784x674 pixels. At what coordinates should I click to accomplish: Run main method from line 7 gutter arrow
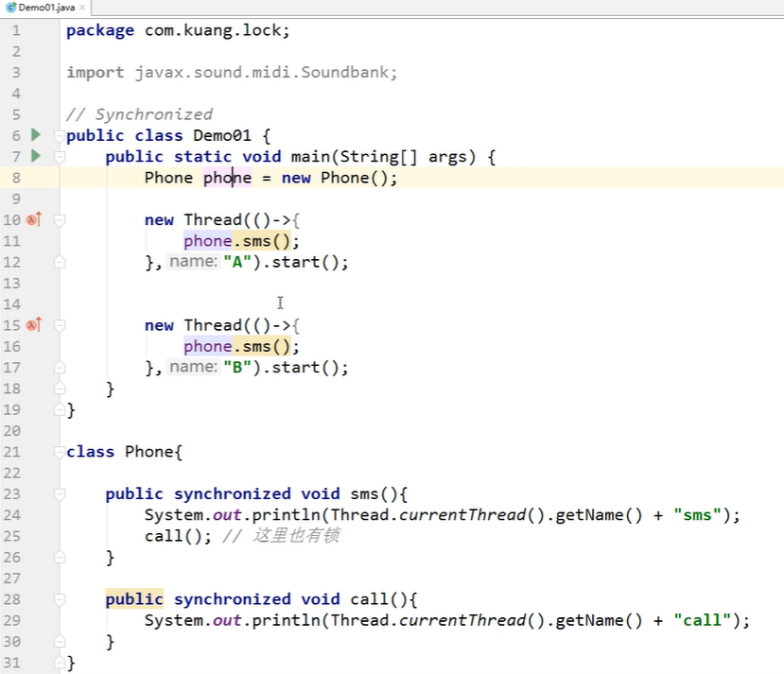click(x=36, y=156)
